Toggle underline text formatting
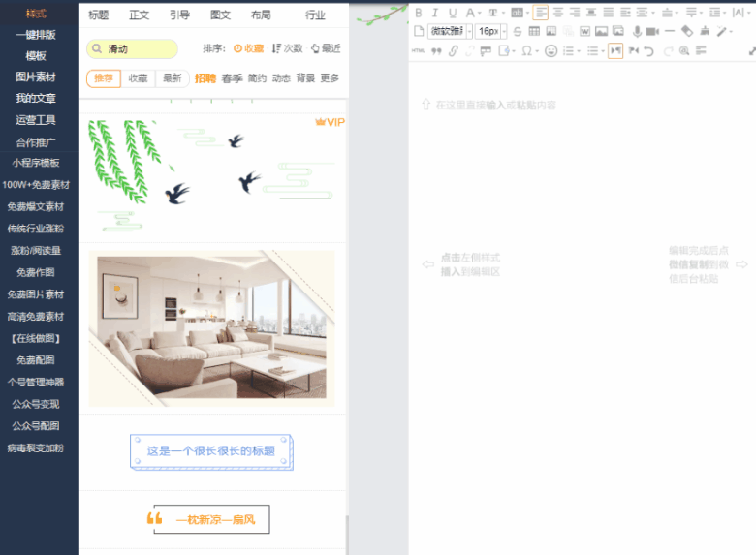 [x=452, y=13]
